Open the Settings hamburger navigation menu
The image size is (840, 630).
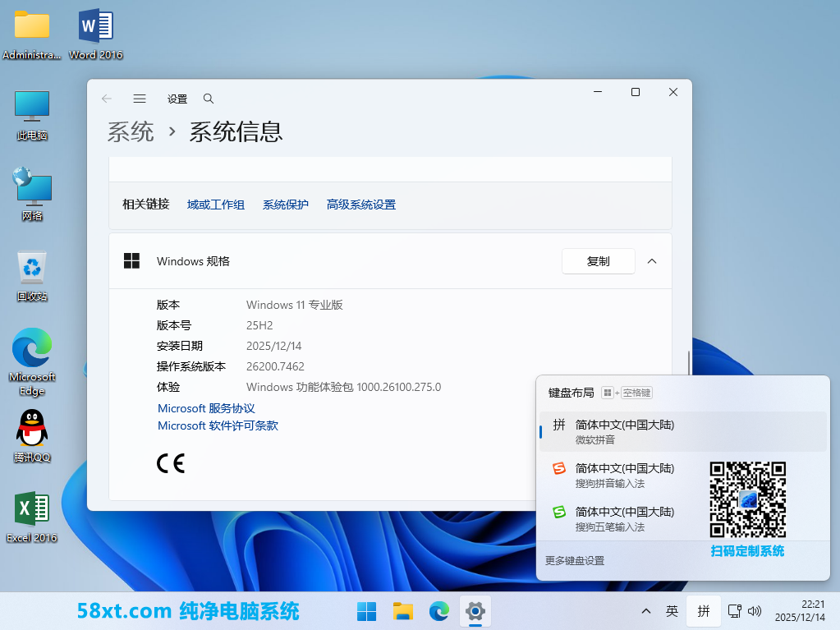140,99
